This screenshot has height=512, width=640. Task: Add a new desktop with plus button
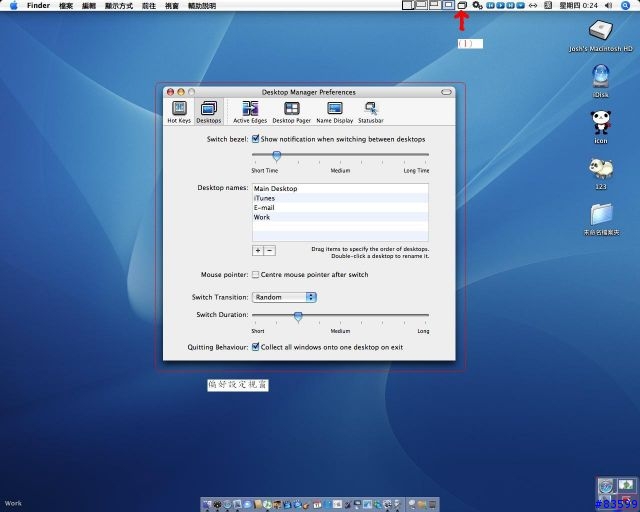tap(258, 250)
